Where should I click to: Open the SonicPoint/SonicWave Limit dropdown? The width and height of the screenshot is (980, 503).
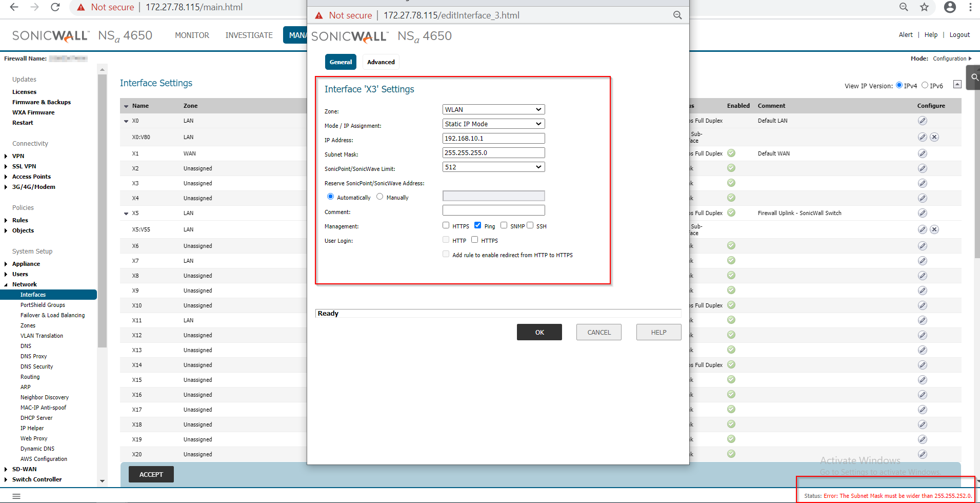click(x=493, y=167)
